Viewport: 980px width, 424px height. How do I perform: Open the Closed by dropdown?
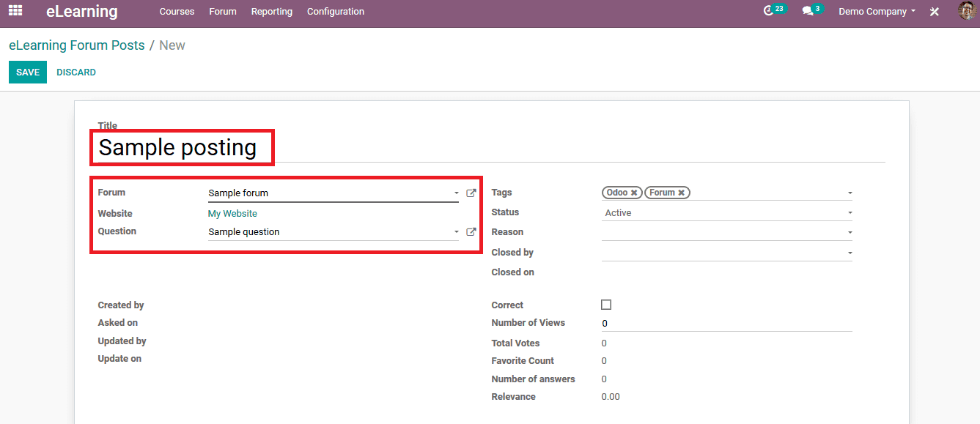[726, 253]
